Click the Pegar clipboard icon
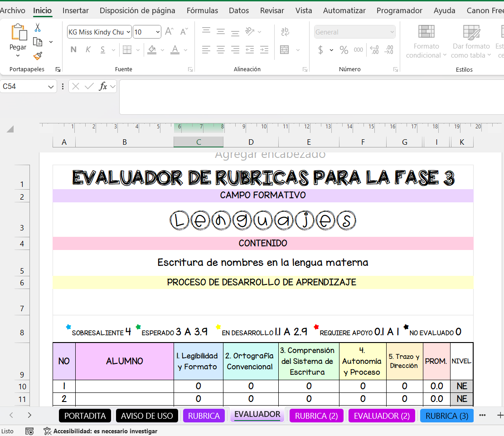The width and height of the screenshot is (504, 436). pyautogui.click(x=18, y=33)
